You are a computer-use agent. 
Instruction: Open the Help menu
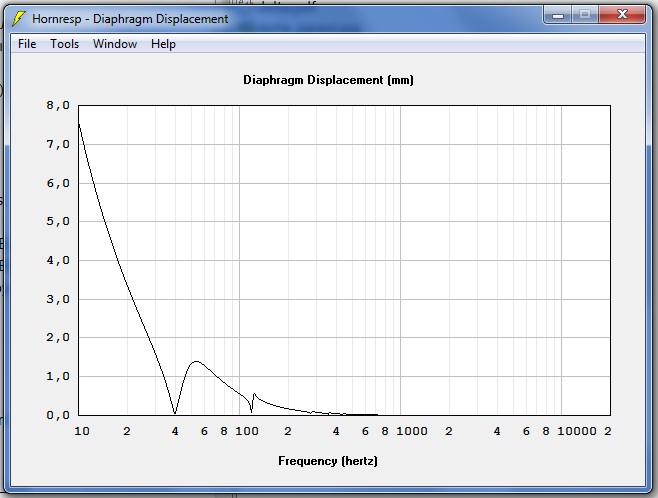163,44
